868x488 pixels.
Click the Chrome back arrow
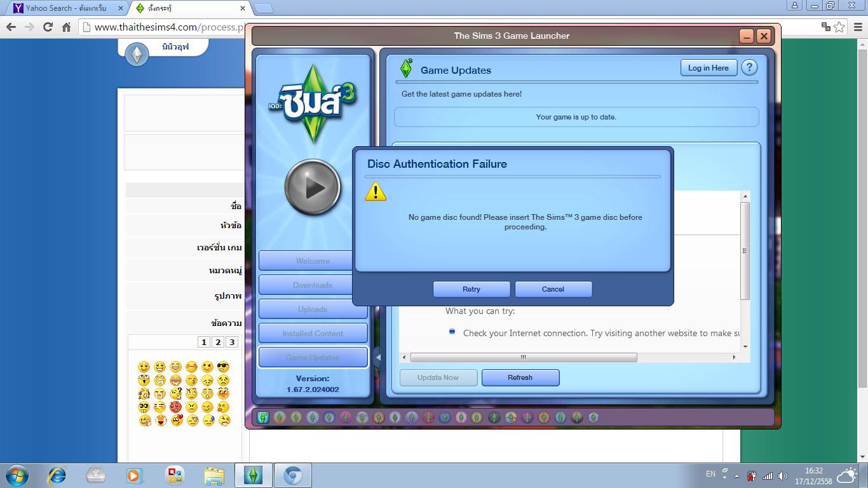(11, 27)
